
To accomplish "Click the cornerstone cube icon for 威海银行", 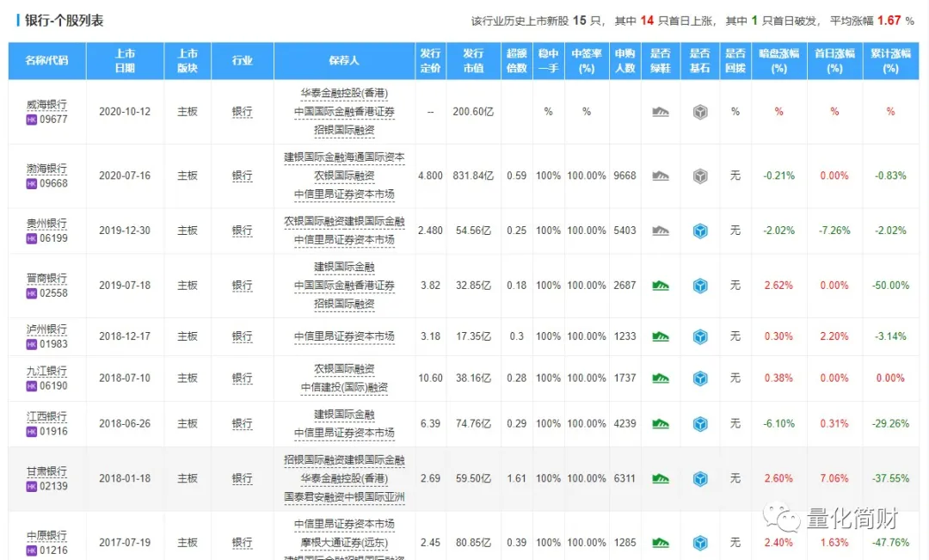I will [700, 112].
